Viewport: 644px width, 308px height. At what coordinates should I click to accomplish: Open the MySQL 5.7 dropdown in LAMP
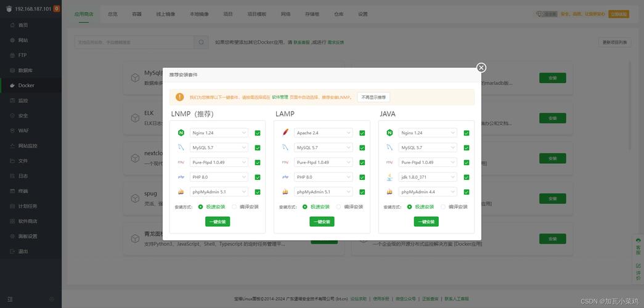pyautogui.click(x=323, y=147)
